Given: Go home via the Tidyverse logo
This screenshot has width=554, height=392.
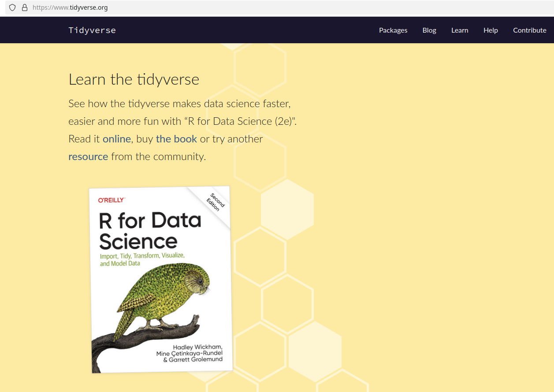Looking at the screenshot, I should tap(92, 30).
